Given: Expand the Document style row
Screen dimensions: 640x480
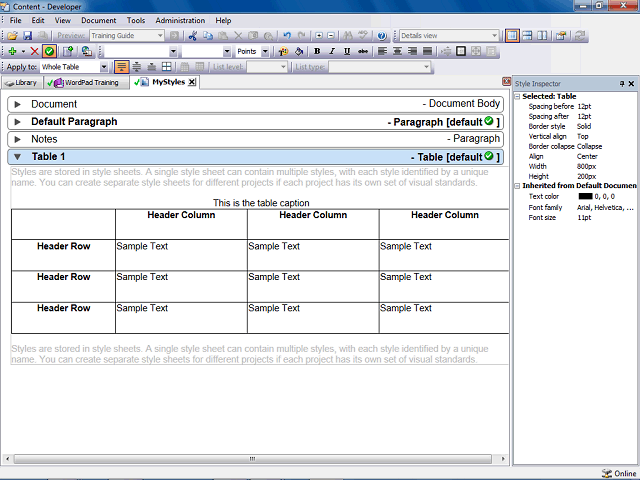Looking at the screenshot, I should tap(18, 104).
